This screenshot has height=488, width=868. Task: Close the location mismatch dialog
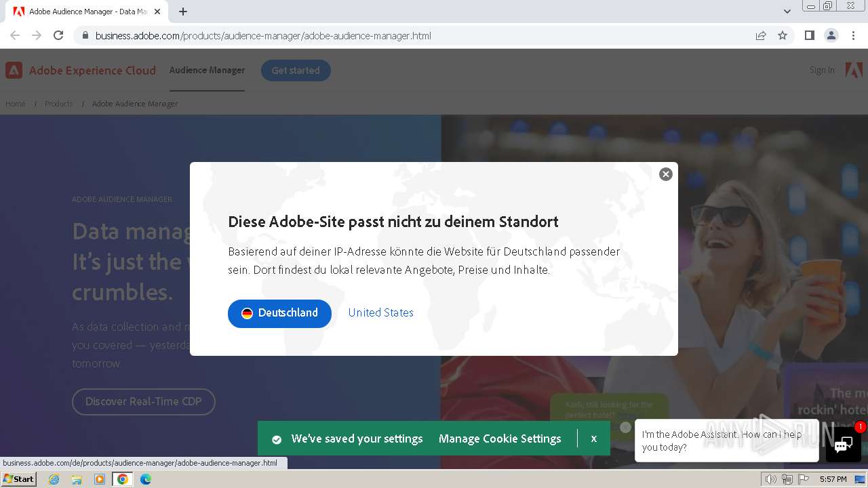666,174
